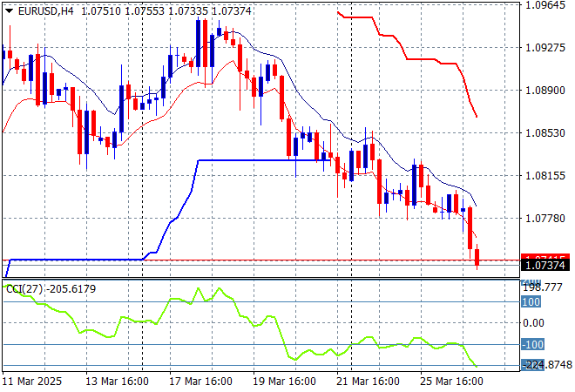Click the 21 Mar 16:00 time label

[368, 382]
